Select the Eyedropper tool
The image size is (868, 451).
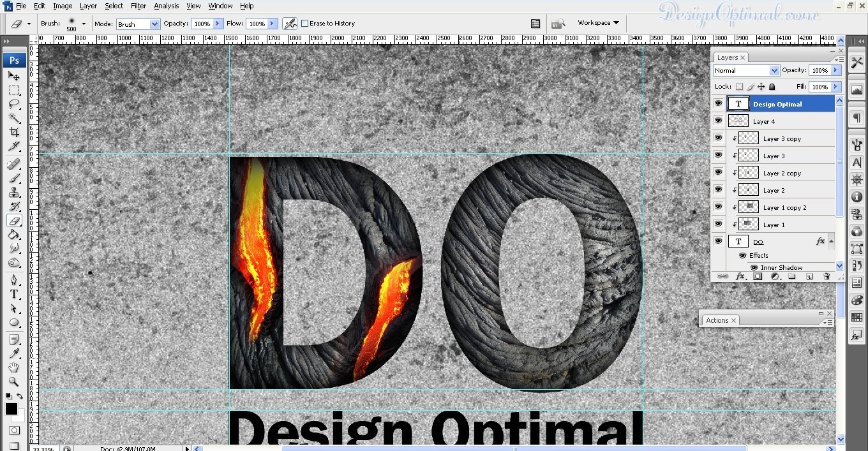[x=14, y=354]
